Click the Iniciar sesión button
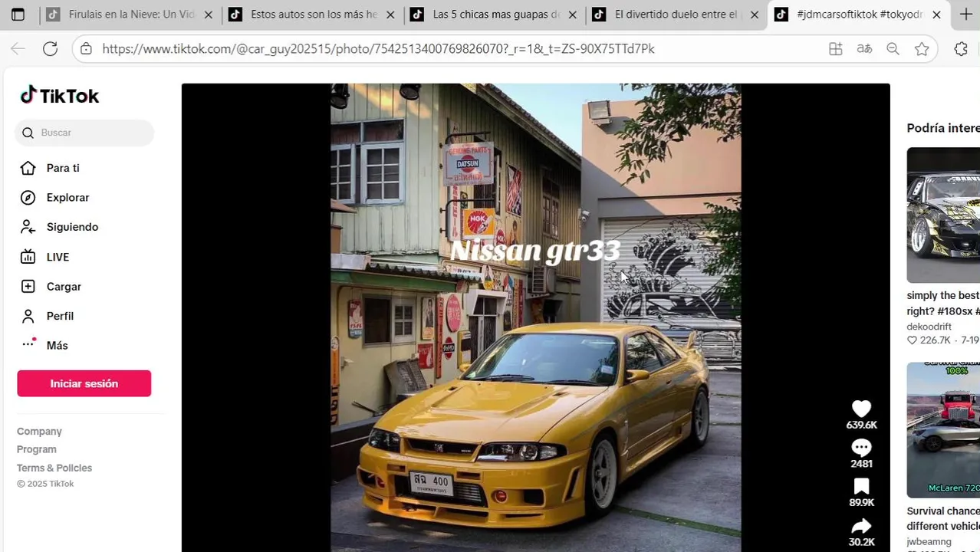980x552 pixels. click(x=84, y=383)
